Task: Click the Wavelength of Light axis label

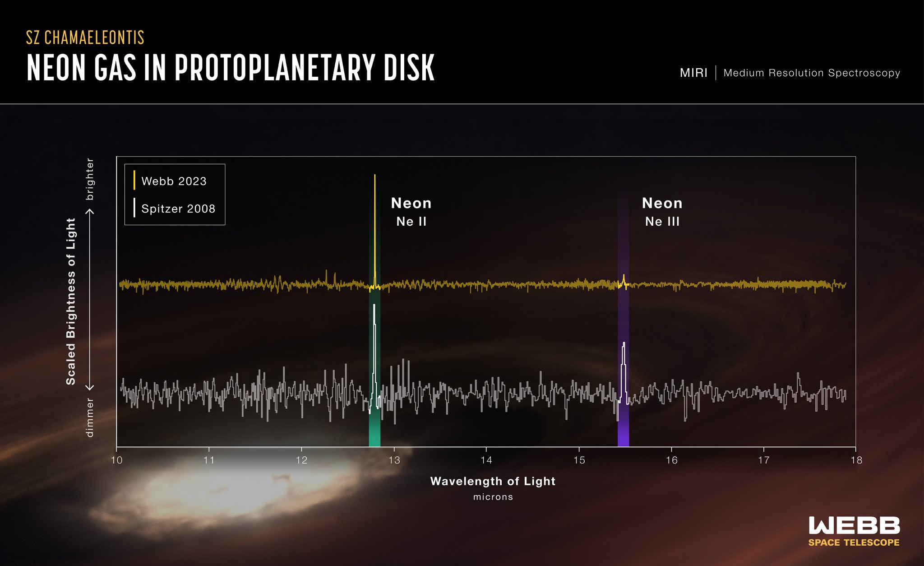Action: [x=493, y=481]
